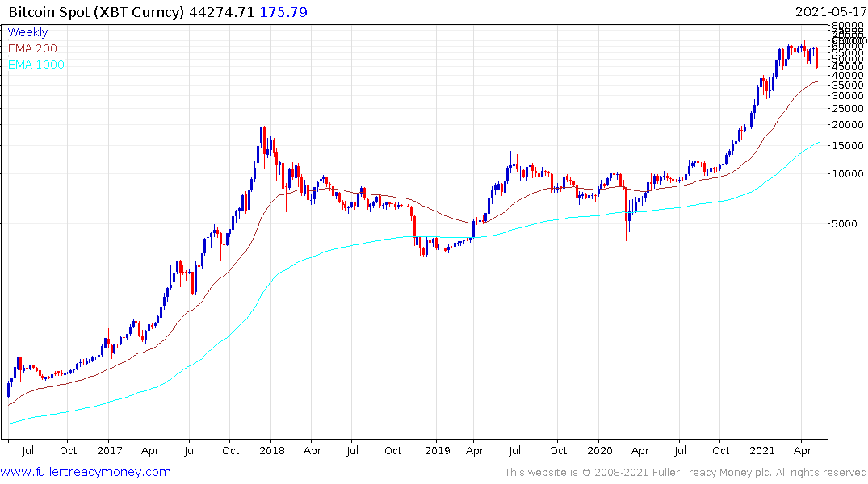Click the 5000 price axis label
Screen dimensions: 868x484
(x=845, y=224)
